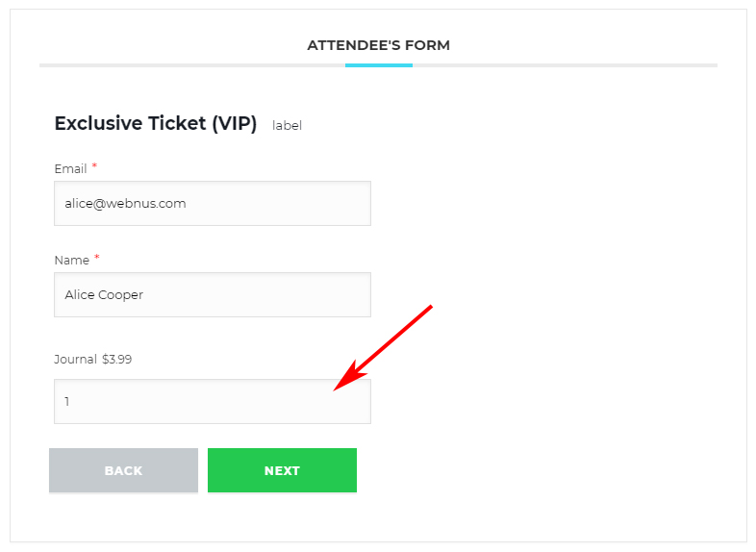Click the gray progress line left of blue

click(192, 65)
